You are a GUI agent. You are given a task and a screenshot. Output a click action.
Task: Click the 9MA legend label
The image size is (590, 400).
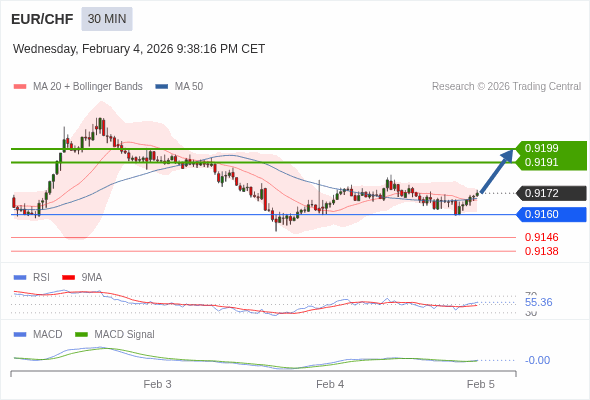tap(92, 278)
